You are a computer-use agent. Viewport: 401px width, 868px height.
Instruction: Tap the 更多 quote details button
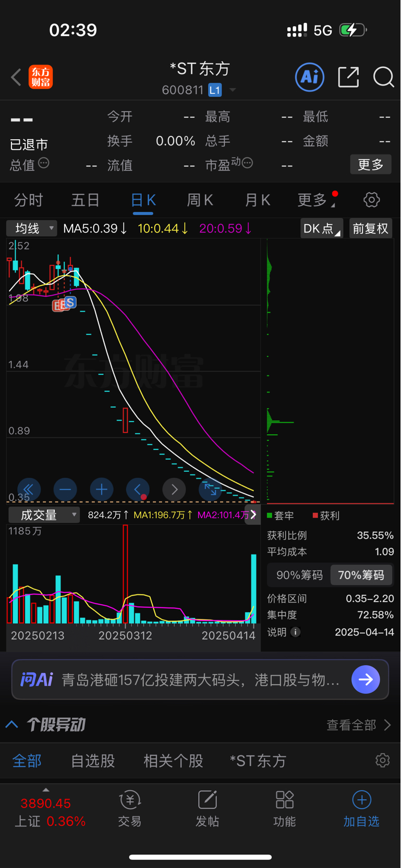371,165
